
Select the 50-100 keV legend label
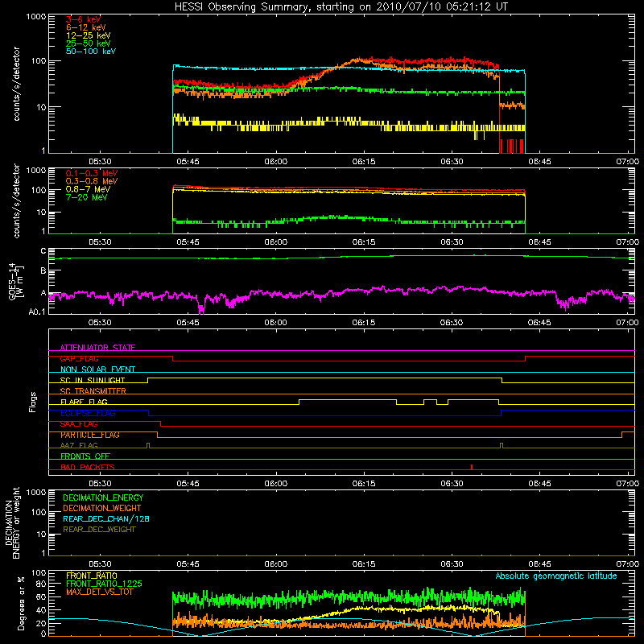click(91, 52)
